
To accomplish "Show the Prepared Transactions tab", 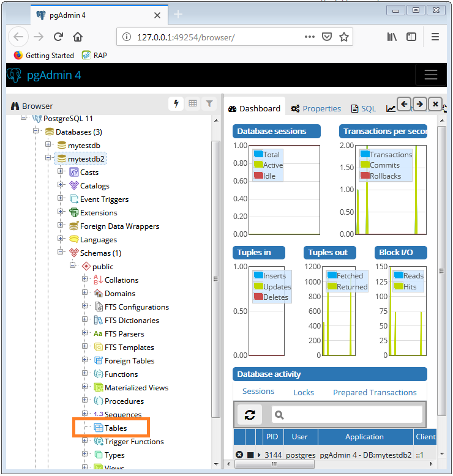I will 375,392.
